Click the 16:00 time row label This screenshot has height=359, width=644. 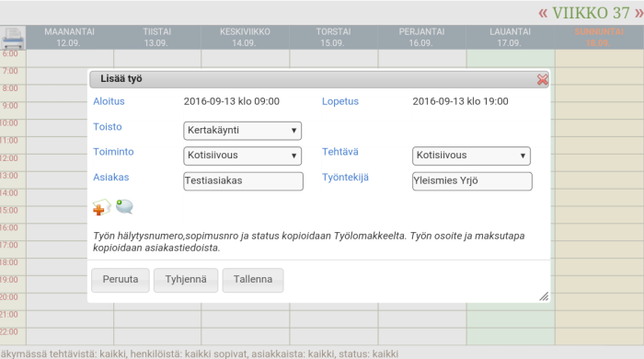9,227
